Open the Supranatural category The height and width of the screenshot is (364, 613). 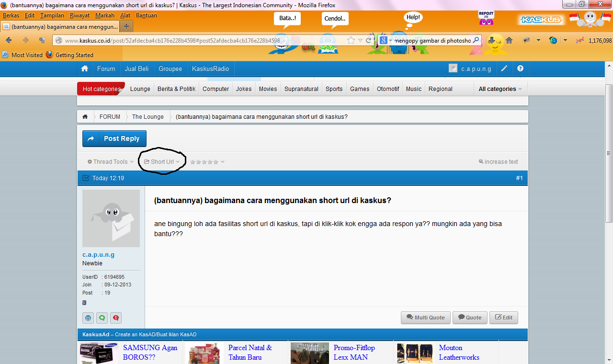[x=301, y=89]
